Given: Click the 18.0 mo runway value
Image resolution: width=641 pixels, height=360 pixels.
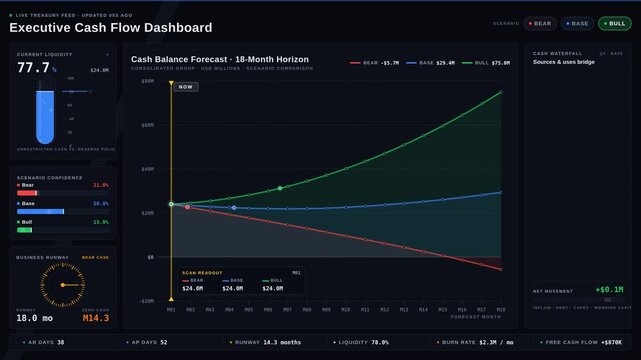Looking at the screenshot, I should [x=34, y=318].
